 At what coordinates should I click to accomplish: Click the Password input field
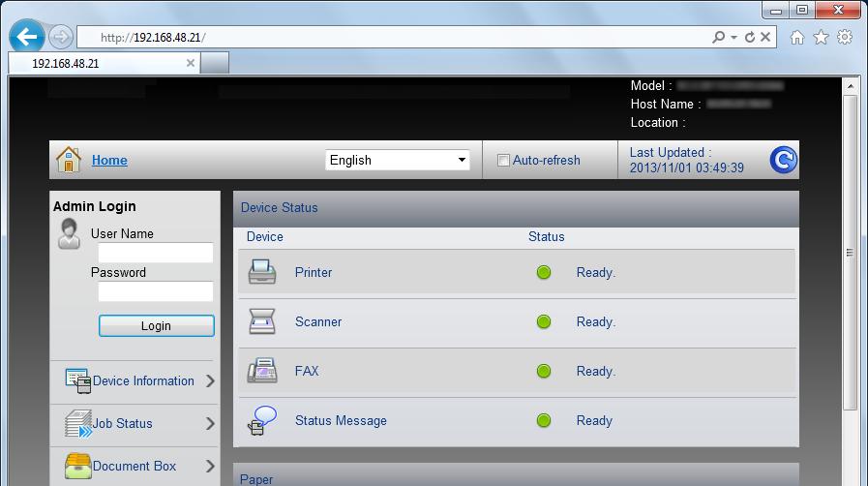pos(156,291)
